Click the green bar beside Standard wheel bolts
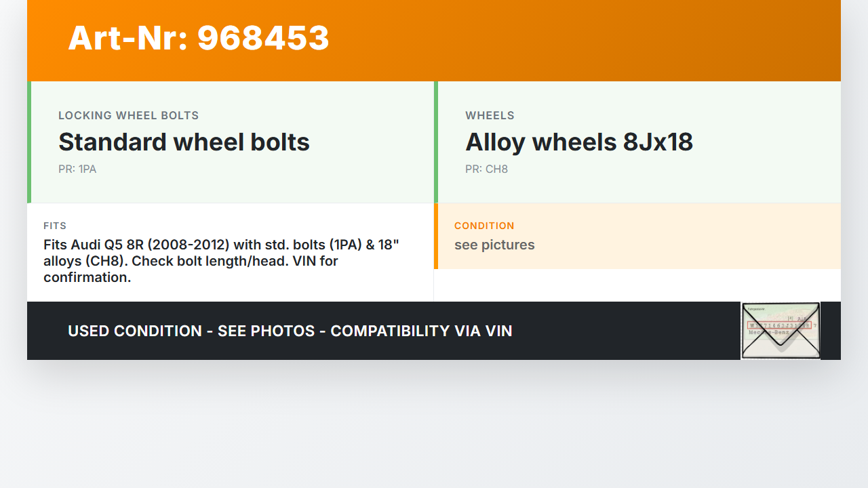 tap(29, 142)
